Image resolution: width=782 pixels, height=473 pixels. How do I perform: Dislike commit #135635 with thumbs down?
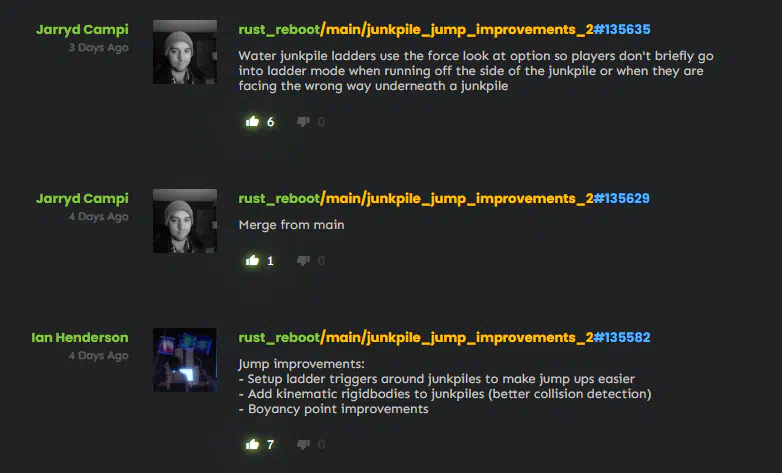tap(303, 122)
